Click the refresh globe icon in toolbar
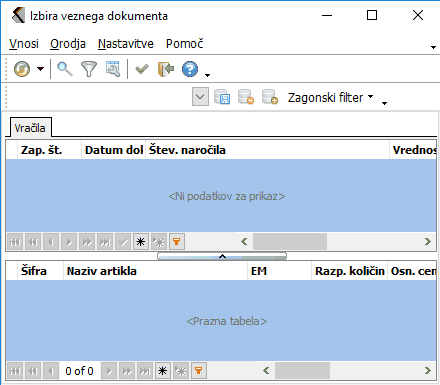The image size is (440, 385). click(x=22, y=69)
